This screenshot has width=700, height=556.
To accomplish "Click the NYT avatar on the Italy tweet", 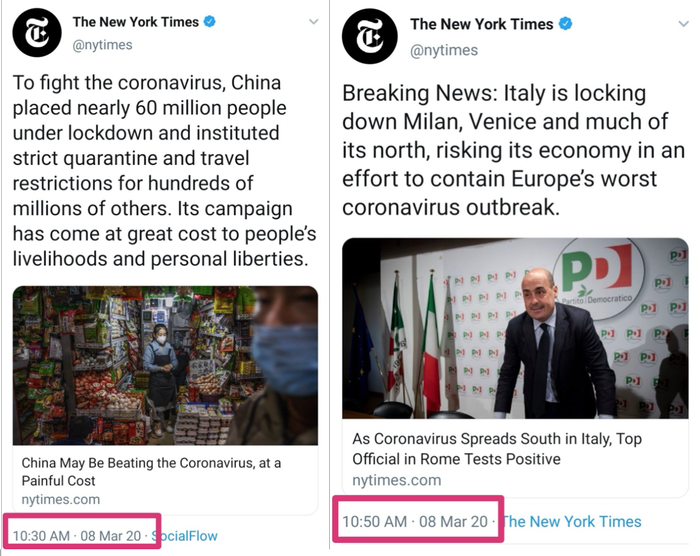I will [370, 36].
